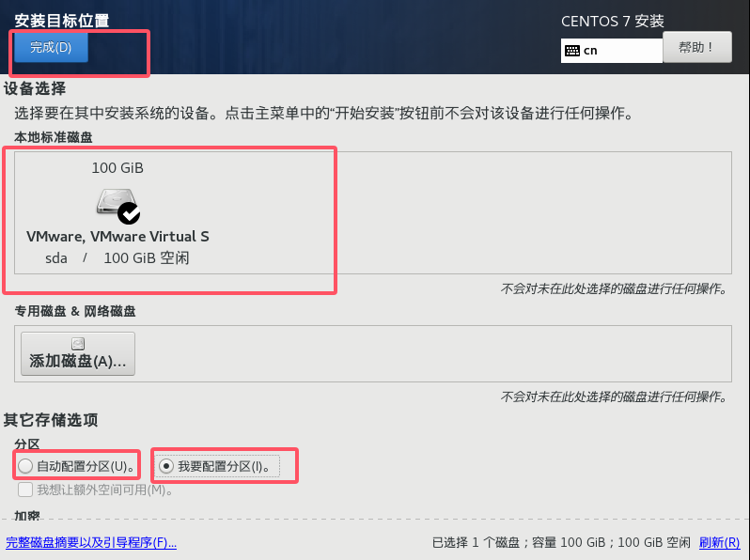Click the small disk icon on 添加磁盘 button
Image resolution: width=750 pixels, height=560 pixels.
[x=78, y=343]
